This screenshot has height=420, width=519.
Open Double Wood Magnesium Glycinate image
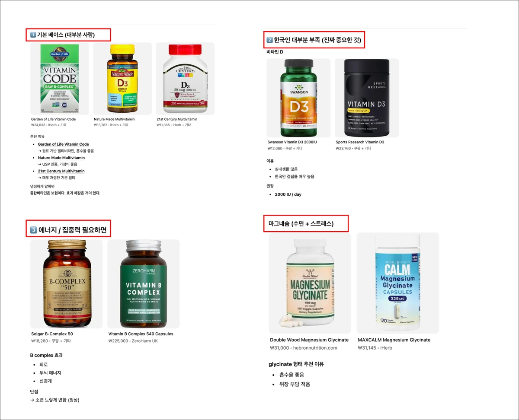pos(311,283)
